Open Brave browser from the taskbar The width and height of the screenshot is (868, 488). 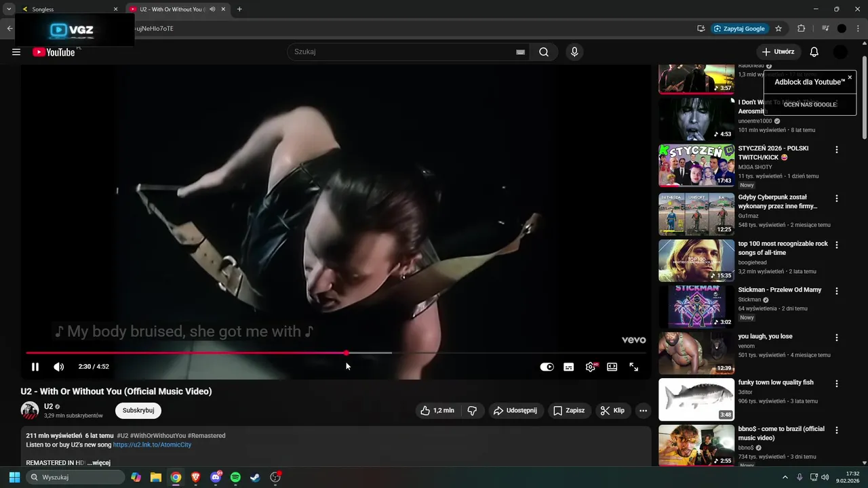[x=195, y=477]
